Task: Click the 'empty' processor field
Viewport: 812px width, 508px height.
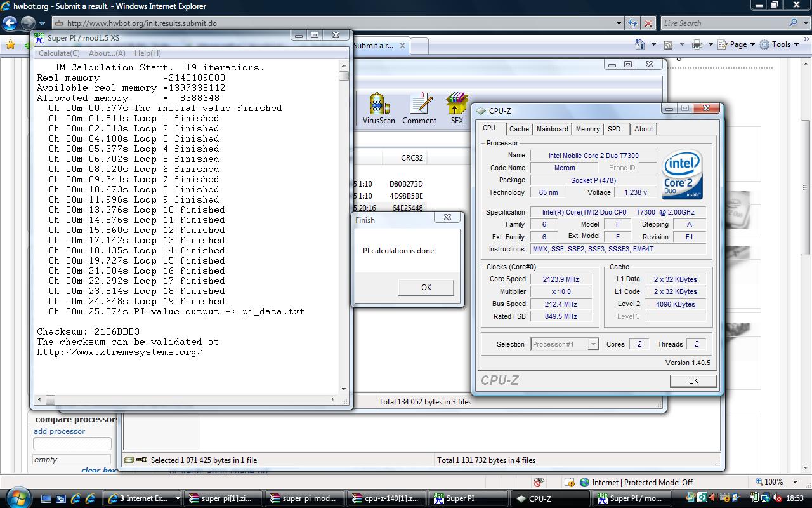Action: [x=72, y=460]
